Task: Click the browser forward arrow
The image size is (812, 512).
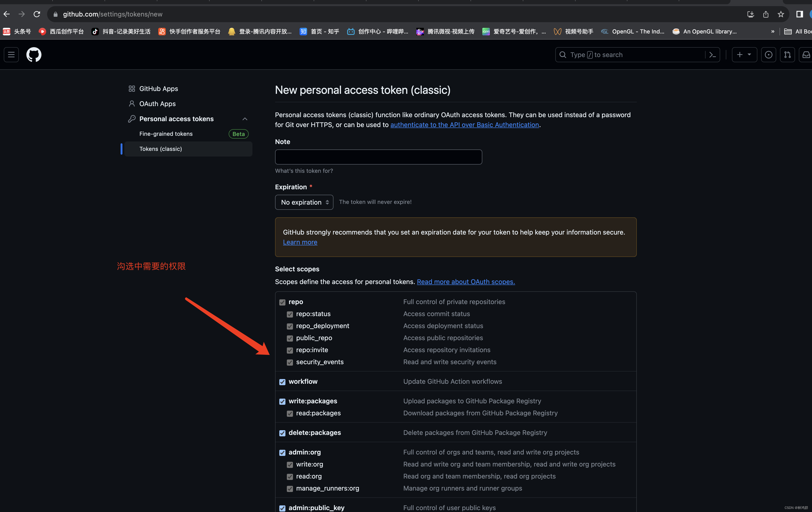Action: click(x=22, y=14)
